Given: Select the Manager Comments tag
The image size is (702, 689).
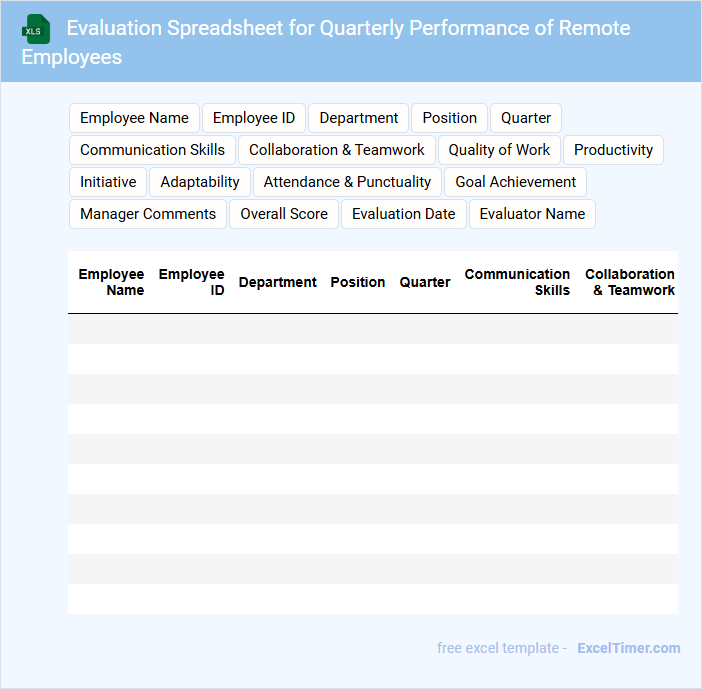Looking at the screenshot, I should (x=148, y=214).
